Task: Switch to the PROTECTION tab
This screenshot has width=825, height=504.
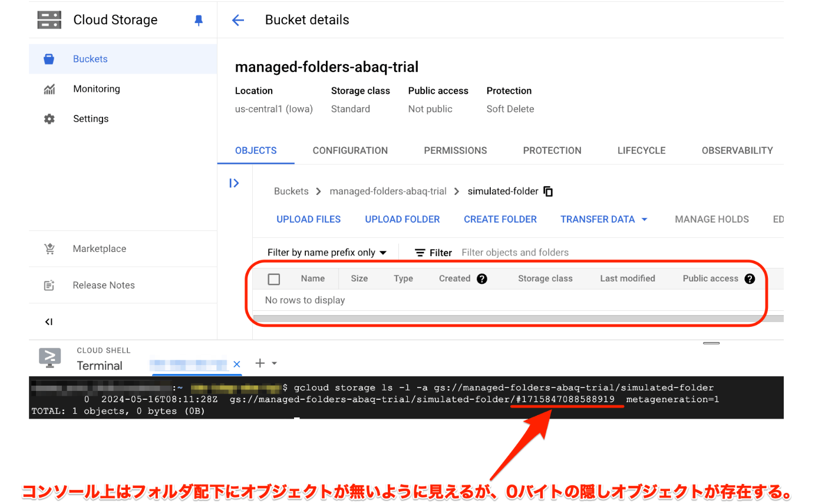Action: 552,151
